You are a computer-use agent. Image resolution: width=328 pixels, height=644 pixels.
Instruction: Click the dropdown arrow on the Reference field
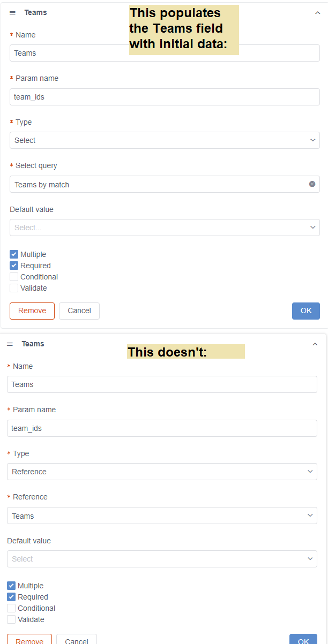click(310, 515)
